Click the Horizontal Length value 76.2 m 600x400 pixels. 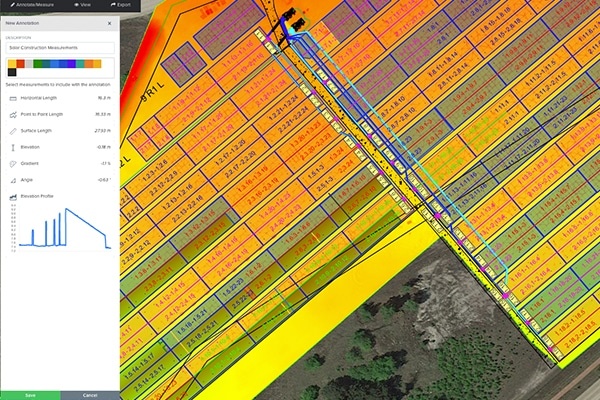[104, 98]
